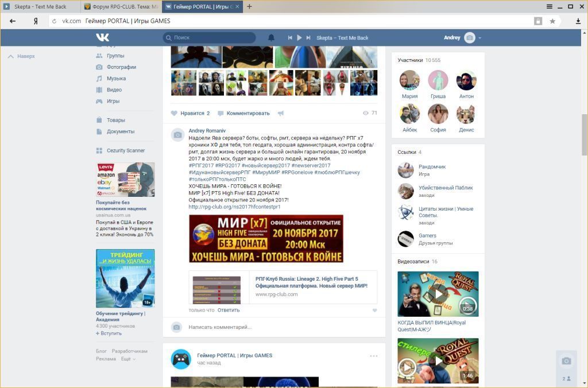Open the rpg-club.org ns2017hfcontestpr1 link

pyautogui.click(x=234, y=207)
